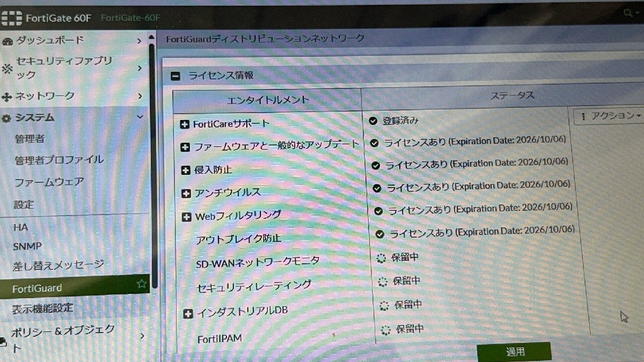Click the アウトブレイク防止 entry

pyautogui.click(x=239, y=238)
